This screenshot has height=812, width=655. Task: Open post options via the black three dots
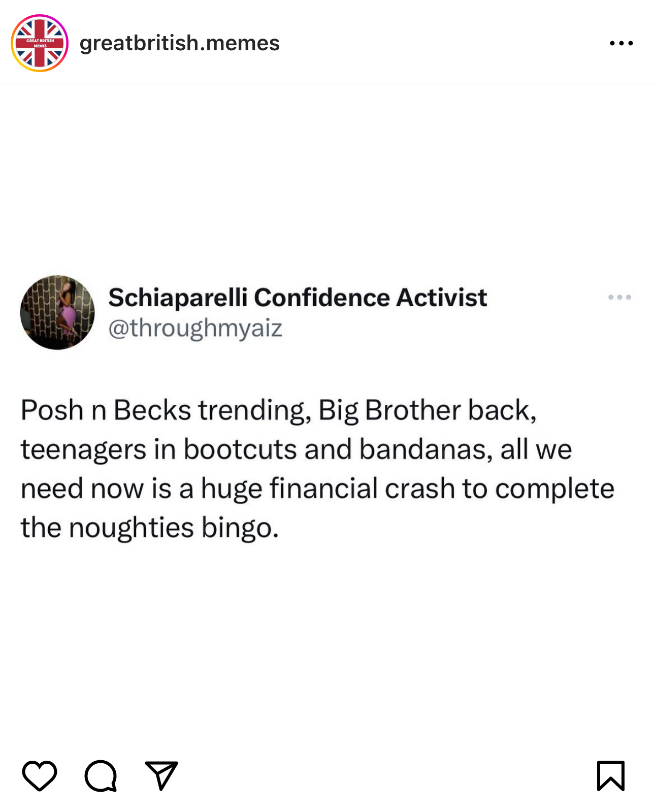pos(621,43)
